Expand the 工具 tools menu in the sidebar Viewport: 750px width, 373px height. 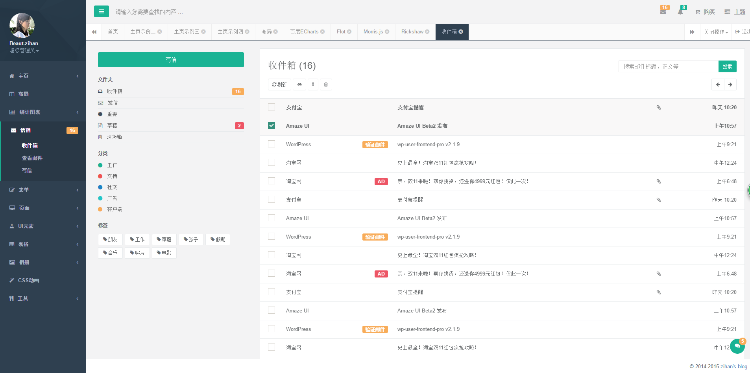coord(43,298)
